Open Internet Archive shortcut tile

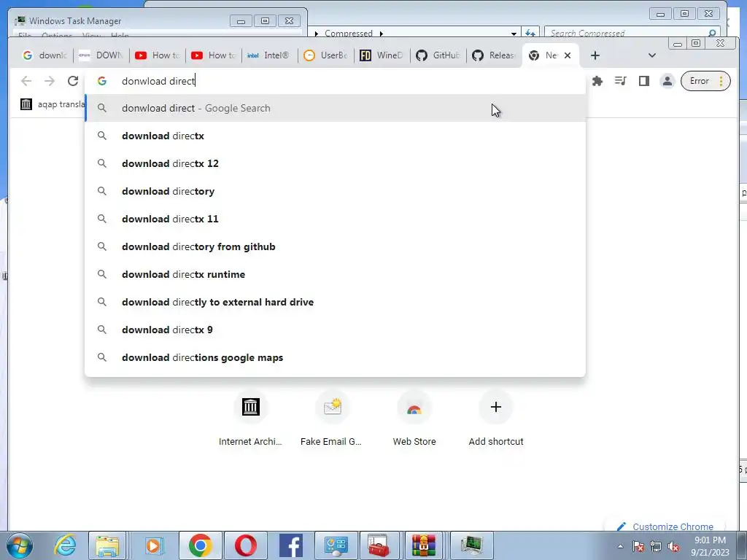point(251,419)
